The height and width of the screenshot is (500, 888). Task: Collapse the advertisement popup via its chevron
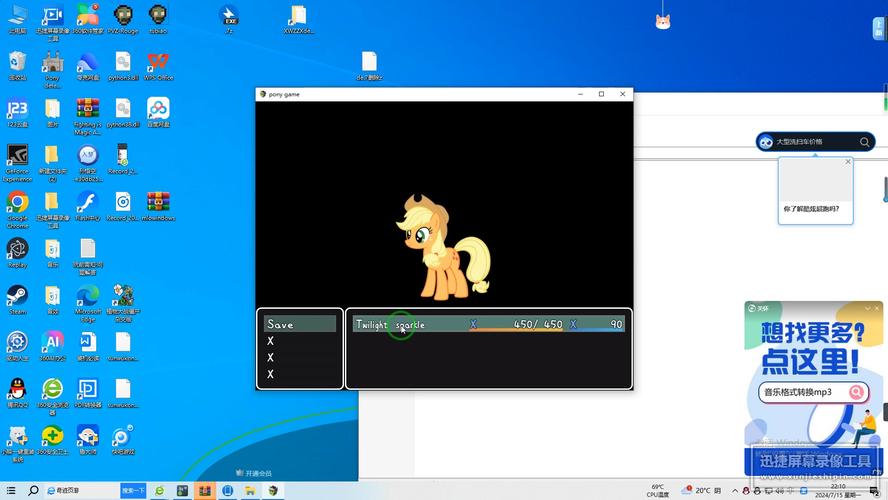[x=867, y=308]
